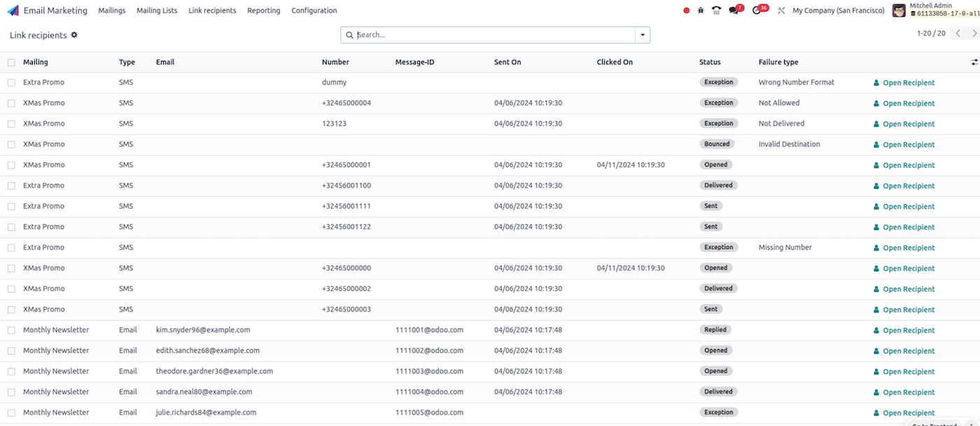This screenshot has width=980, height=426.
Task: Sort by the Type column header
Action: [x=127, y=62]
